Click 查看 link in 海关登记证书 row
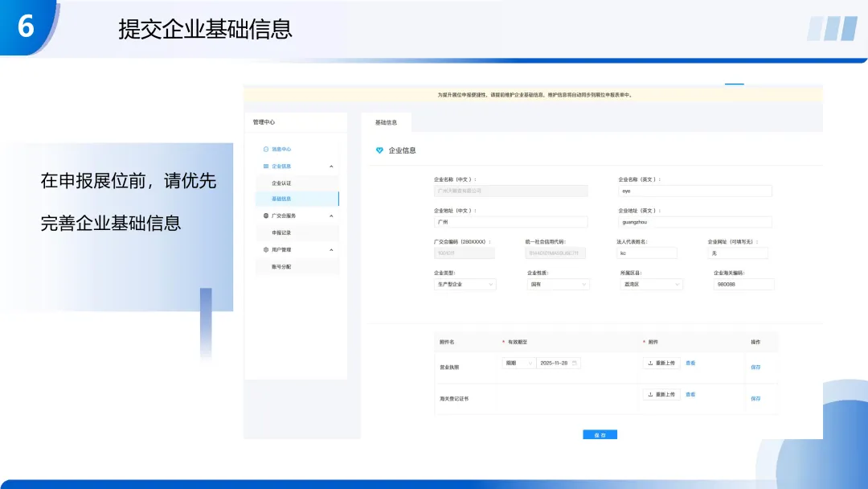The image size is (868, 489). (690, 394)
